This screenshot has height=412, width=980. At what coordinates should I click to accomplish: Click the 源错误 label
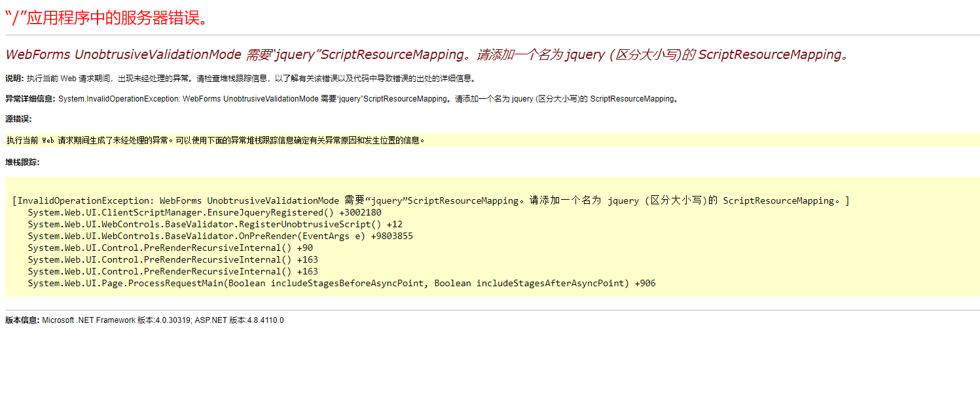pyautogui.click(x=18, y=119)
